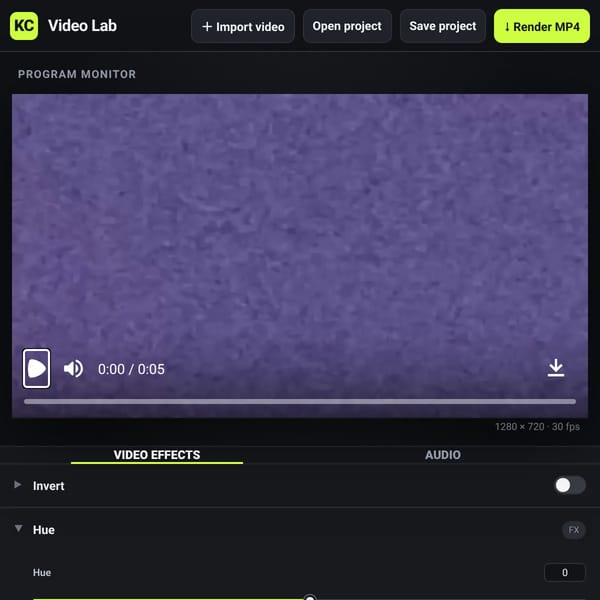Click the KC logo icon

(24, 26)
